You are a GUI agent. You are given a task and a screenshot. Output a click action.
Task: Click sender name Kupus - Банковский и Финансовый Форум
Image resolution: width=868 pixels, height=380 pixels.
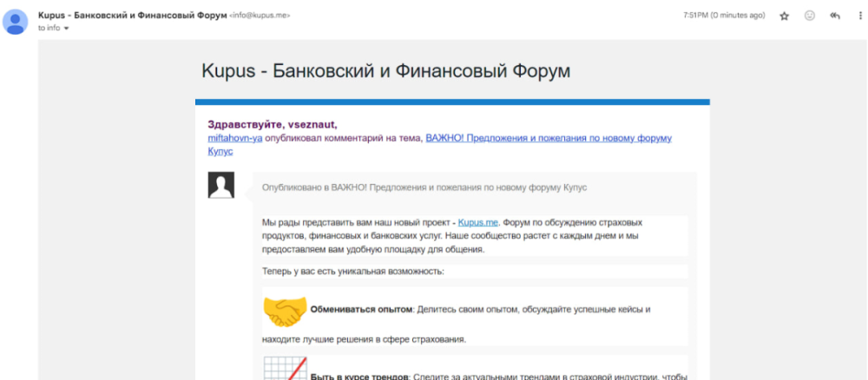click(x=132, y=16)
